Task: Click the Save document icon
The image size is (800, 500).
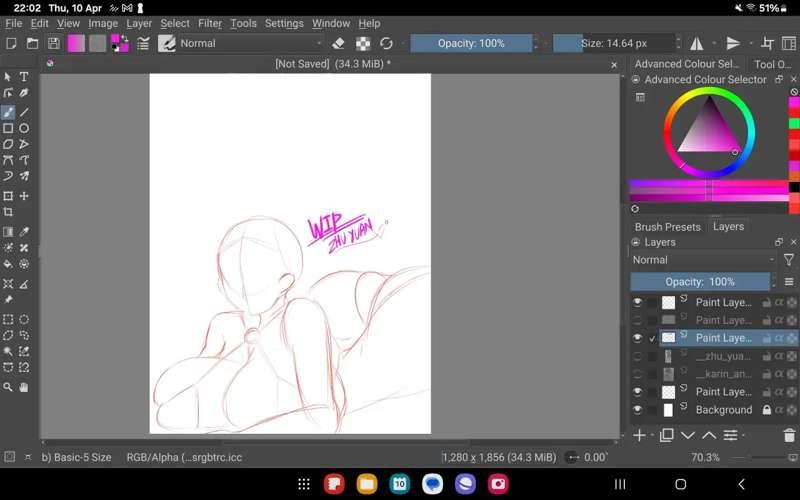Action: coord(53,43)
